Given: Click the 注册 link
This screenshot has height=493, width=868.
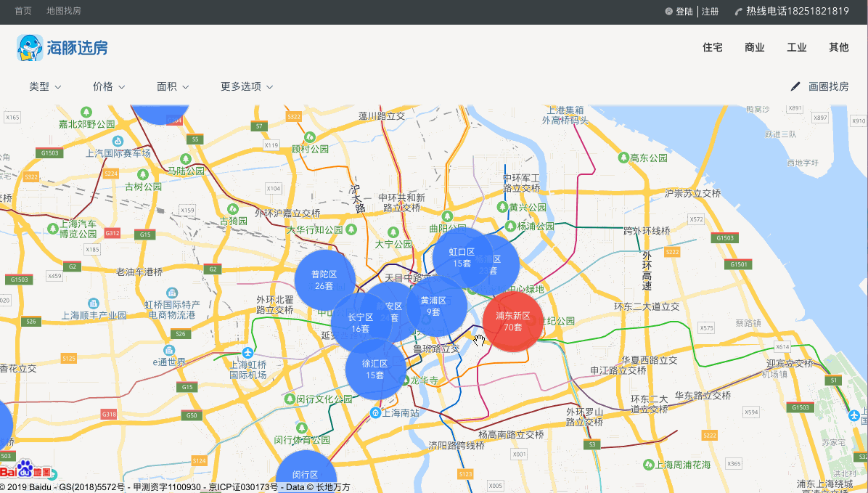Looking at the screenshot, I should pos(711,11).
